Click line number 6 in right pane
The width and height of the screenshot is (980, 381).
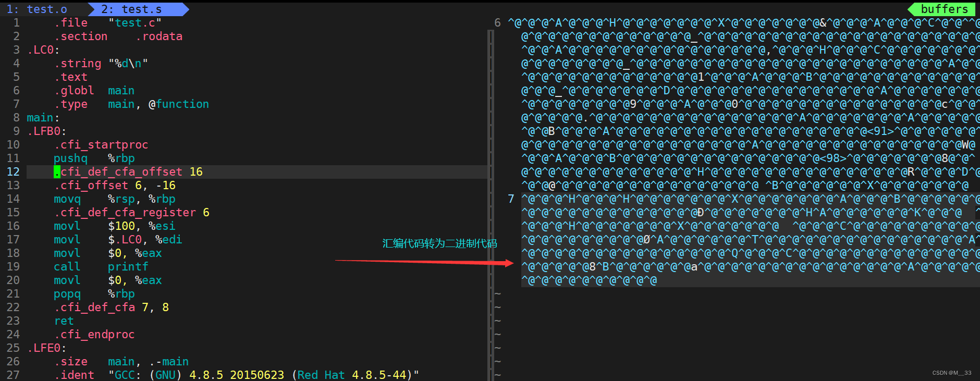tap(497, 23)
